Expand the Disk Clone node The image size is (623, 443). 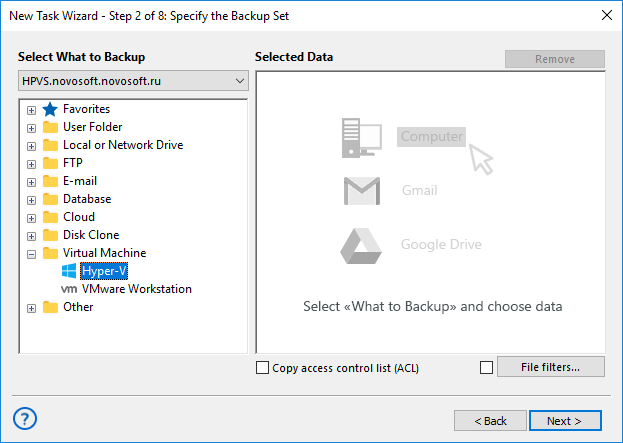click(31, 236)
